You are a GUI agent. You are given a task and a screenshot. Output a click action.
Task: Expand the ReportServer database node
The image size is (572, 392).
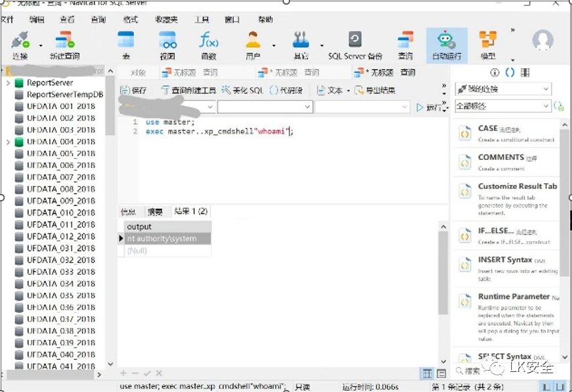point(8,83)
